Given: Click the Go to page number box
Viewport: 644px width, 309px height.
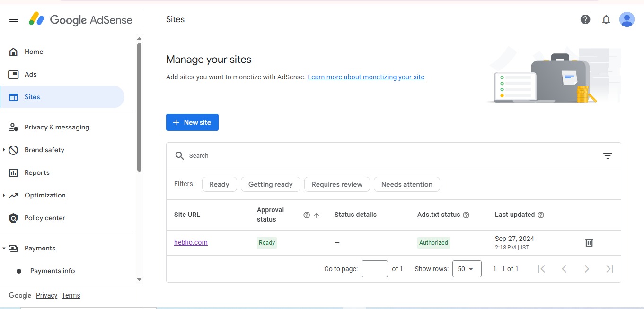Looking at the screenshot, I should [x=375, y=269].
